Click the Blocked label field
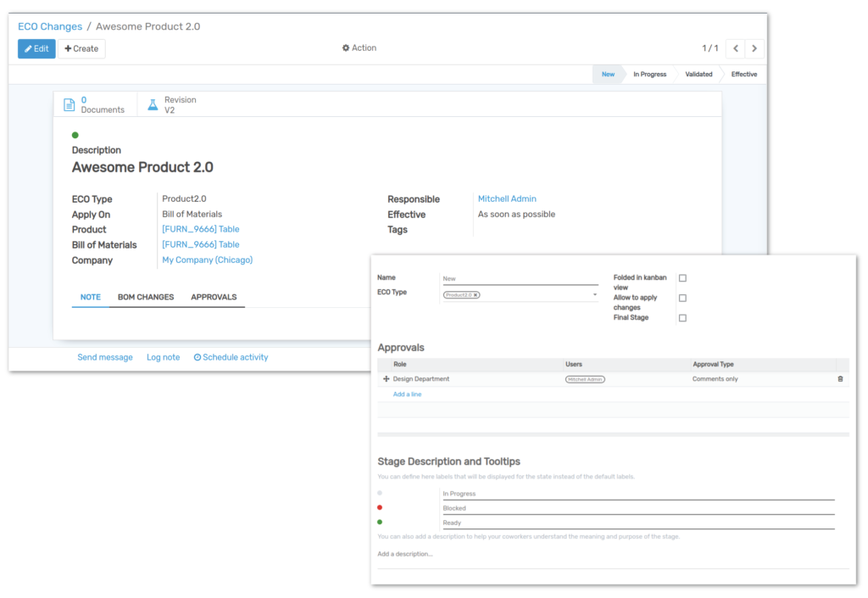 pos(638,508)
